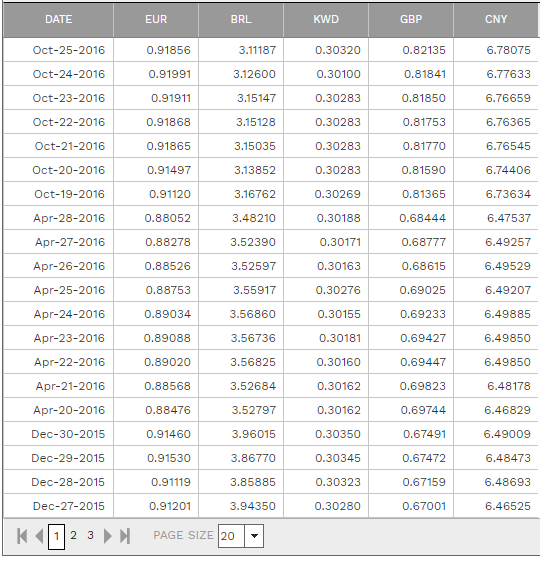Screen dimensions: 540x561
Task: Sort by the KWD column header
Action: 326,19
